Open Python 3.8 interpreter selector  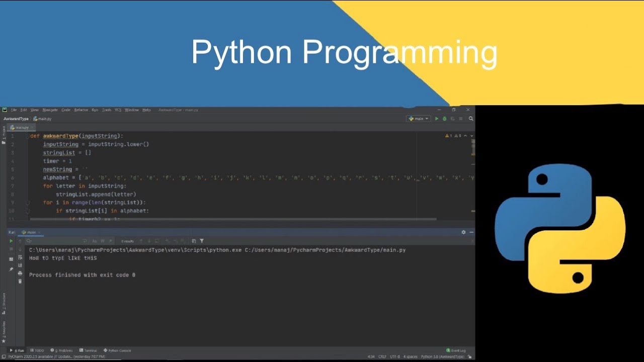pos(443,356)
